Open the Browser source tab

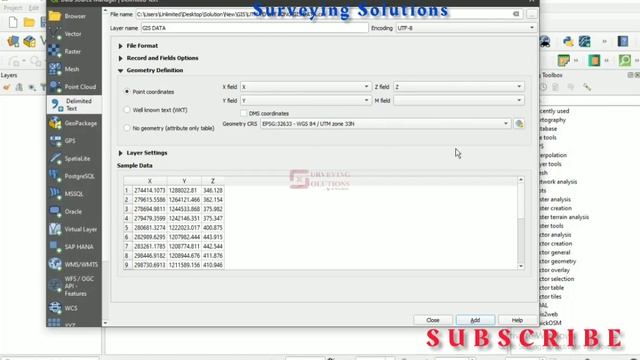pos(74,16)
